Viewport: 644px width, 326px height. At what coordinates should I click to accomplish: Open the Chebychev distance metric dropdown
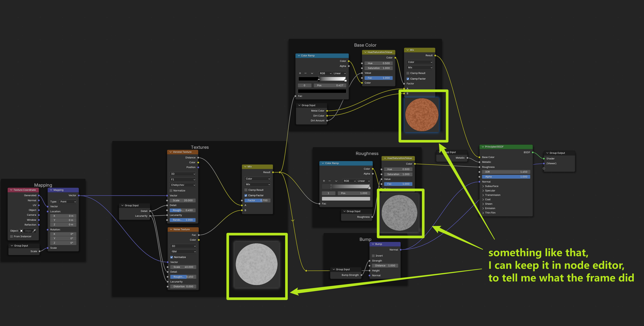182,185
